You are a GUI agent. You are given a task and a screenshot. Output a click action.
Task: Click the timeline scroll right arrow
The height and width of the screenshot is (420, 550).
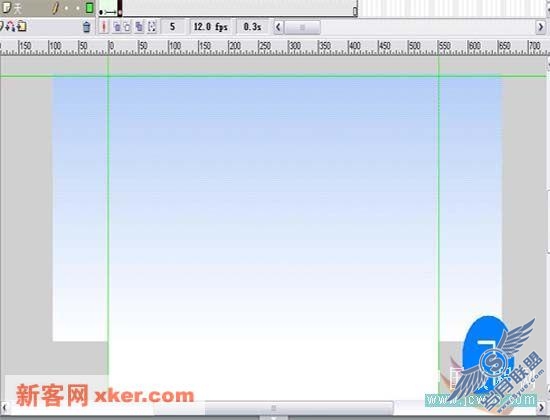541,27
